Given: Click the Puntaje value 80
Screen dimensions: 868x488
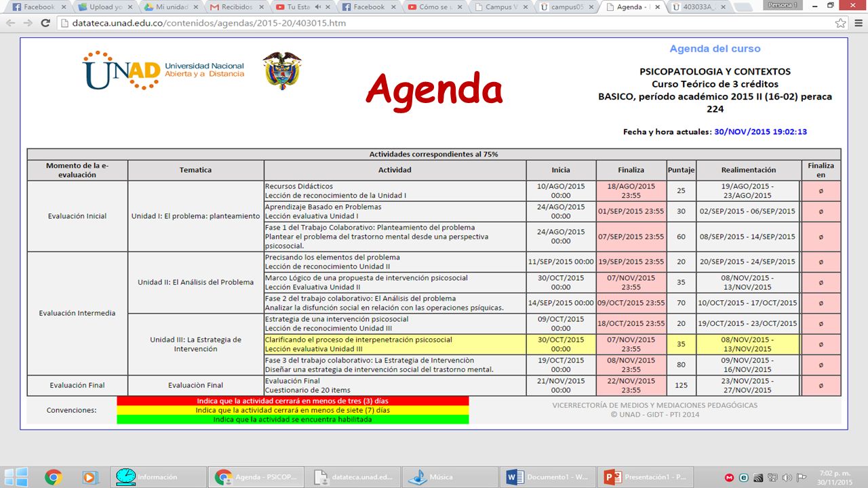Looking at the screenshot, I should (681, 365).
